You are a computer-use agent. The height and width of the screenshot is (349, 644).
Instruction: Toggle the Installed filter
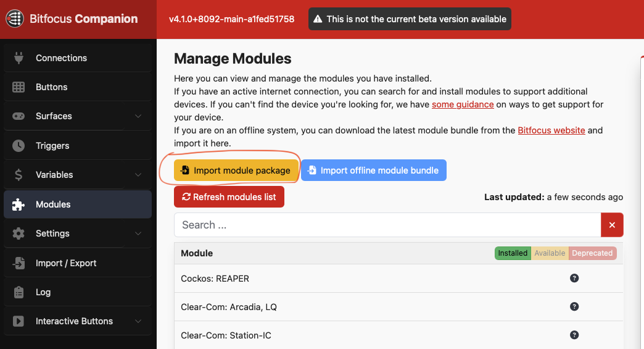(513, 253)
